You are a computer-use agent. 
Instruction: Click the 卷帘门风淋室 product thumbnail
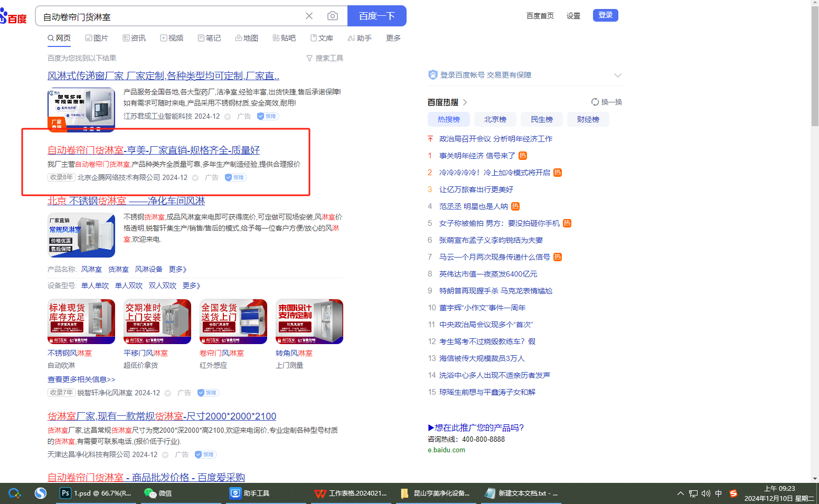(233, 321)
